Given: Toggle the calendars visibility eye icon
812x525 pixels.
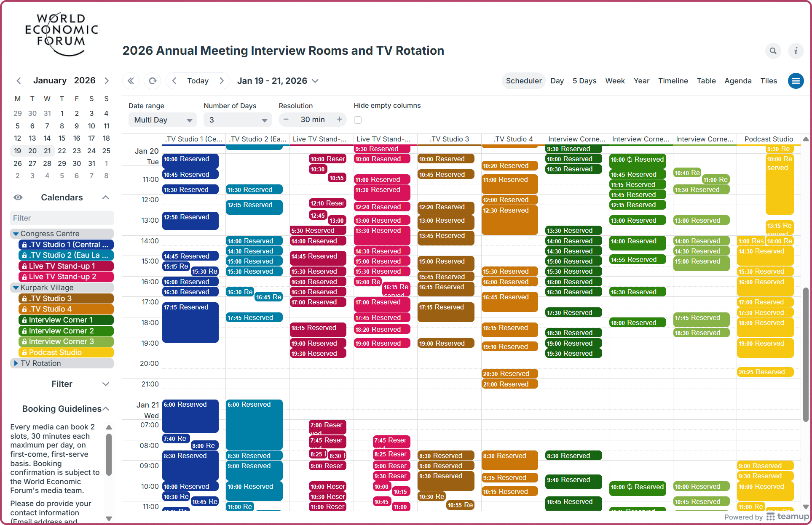Looking at the screenshot, I should (x=18, y=197).
